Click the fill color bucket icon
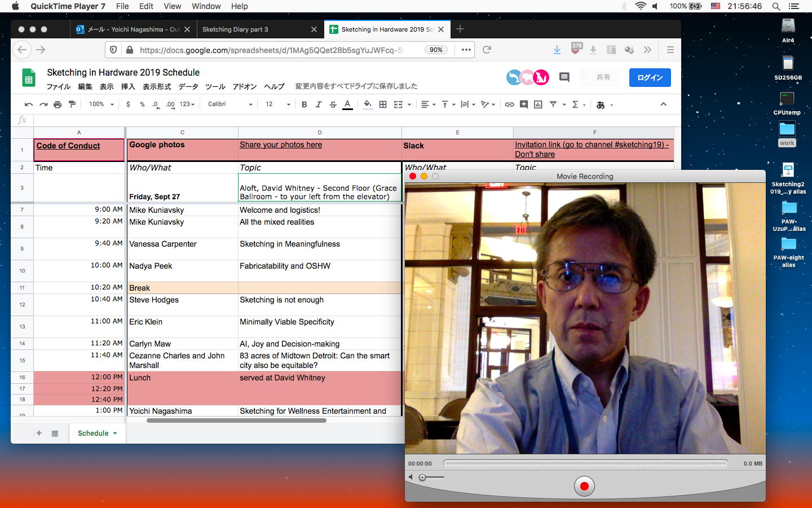 coord(368,104)
